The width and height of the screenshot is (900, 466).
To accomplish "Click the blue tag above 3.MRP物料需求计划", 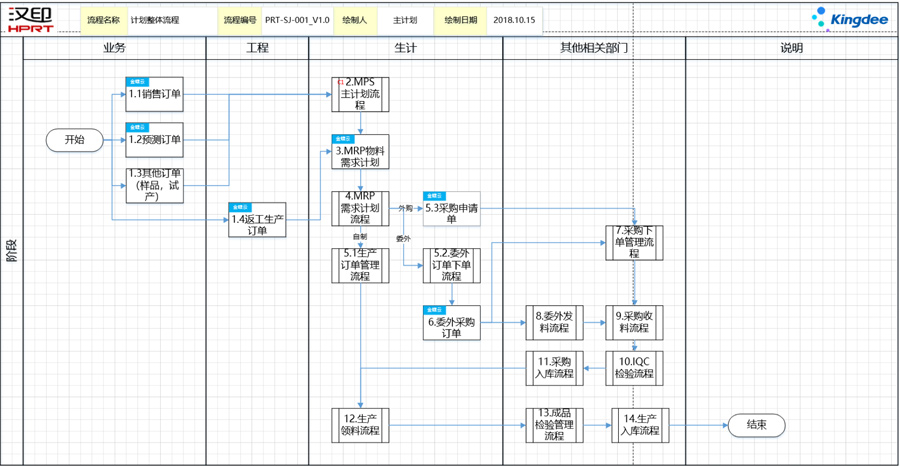I will (343, 139).
